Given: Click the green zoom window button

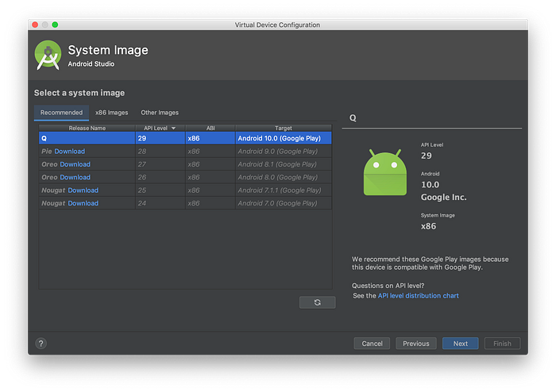Looking at the screenshot, I should [55, 25].
